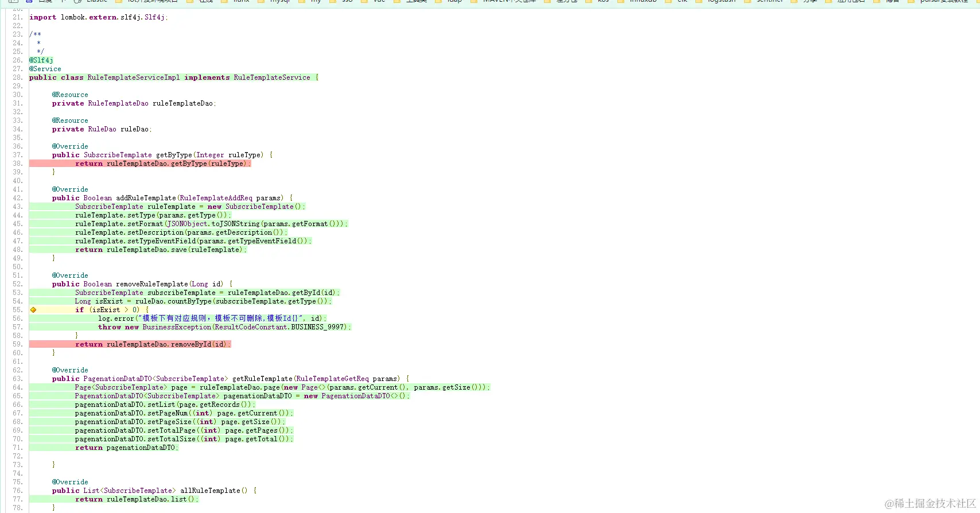This screenshot has width=980, height=513.
Task: Click the @Override annotation above getByType
Action: 70,146
